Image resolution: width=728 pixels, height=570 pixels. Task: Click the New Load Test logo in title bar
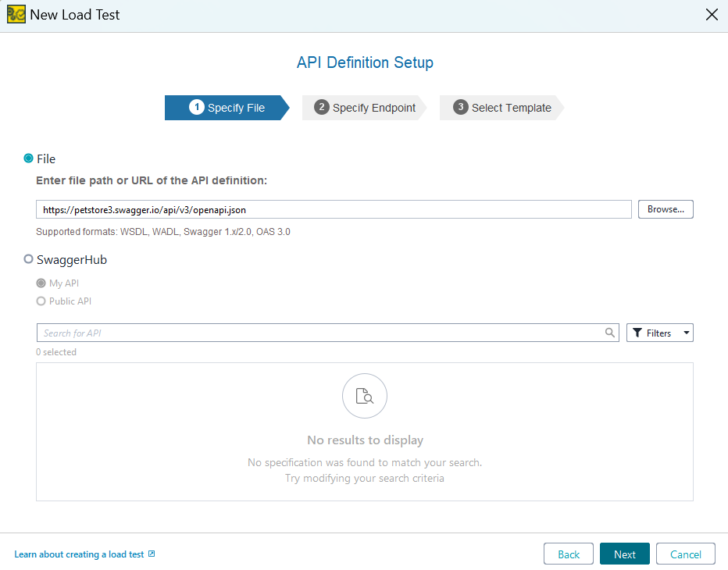coord(16,14)
